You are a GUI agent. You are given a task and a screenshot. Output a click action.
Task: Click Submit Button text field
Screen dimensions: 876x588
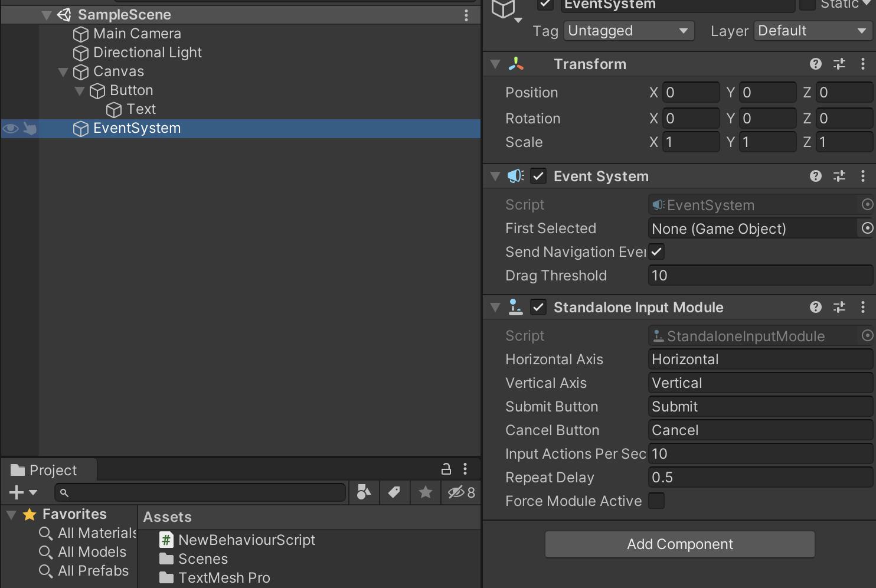click(760, 407)
